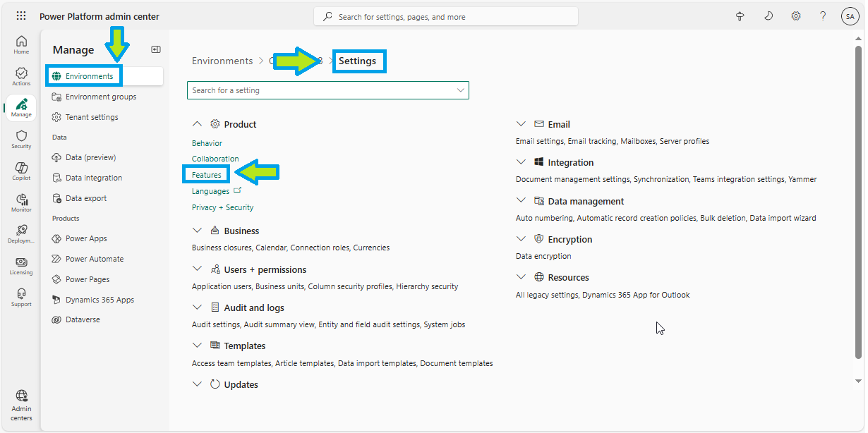Open the app launcher waffle icon
This screenshot has width=868, height=433.
pos(21,16)
